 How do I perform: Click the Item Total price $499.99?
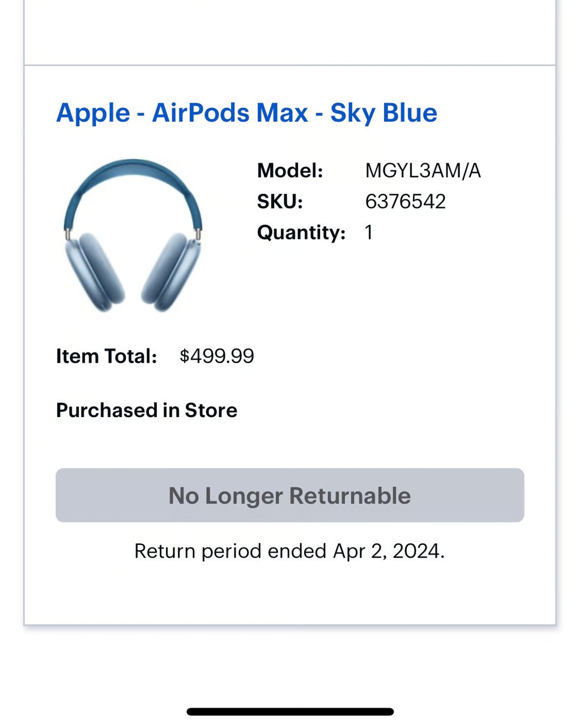[x=216, y=356]
